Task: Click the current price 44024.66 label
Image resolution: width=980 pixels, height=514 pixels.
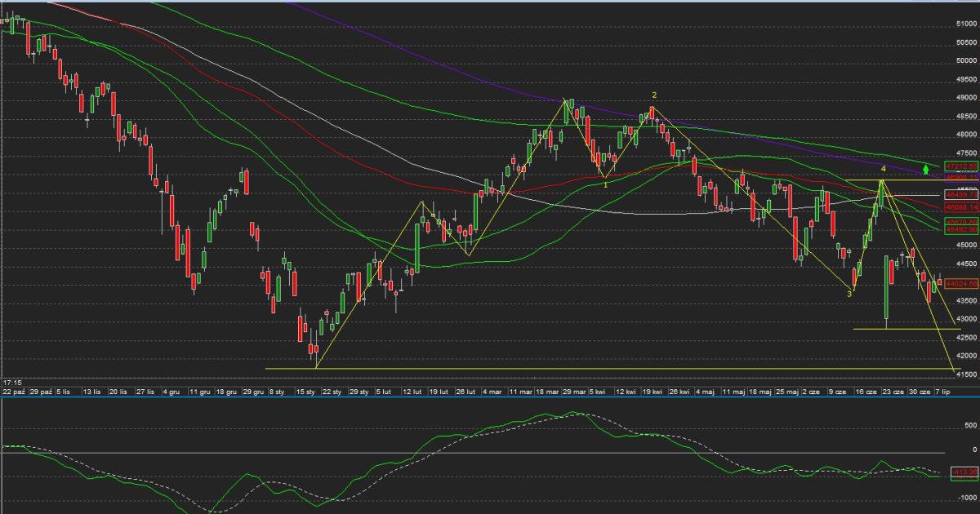Action: click(960, 284)
